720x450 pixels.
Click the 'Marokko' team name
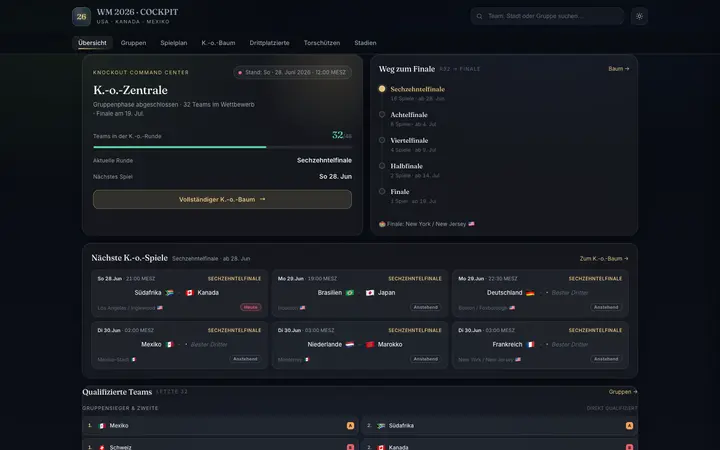coord(390,344)
